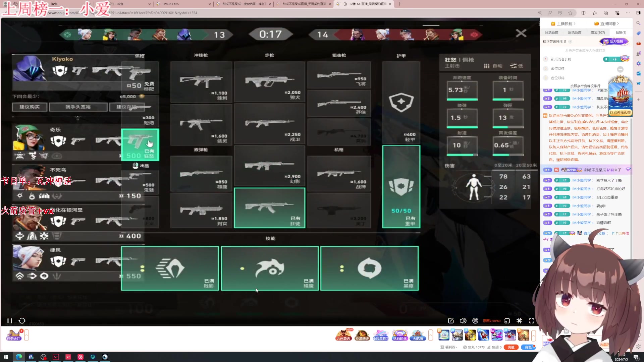644x362 pixels.
Task: Open 直播回看 link
Action: (x=606, y=24)
